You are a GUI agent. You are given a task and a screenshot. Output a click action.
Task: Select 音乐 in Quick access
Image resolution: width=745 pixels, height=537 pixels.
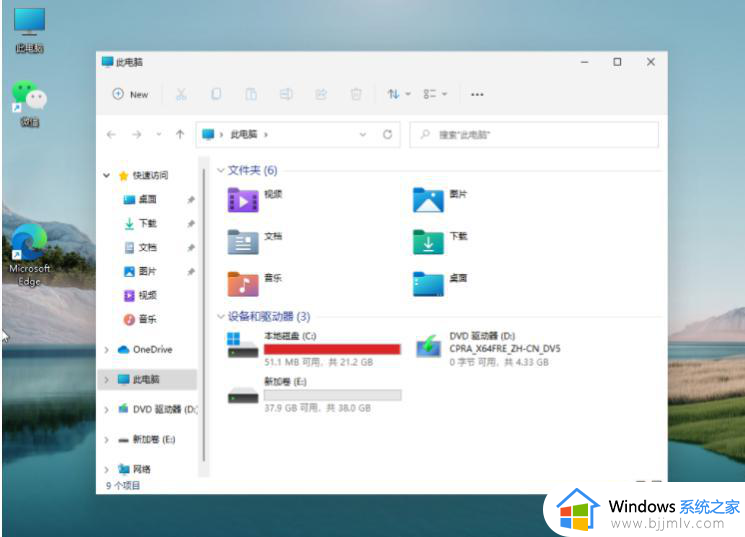(147, 319)
